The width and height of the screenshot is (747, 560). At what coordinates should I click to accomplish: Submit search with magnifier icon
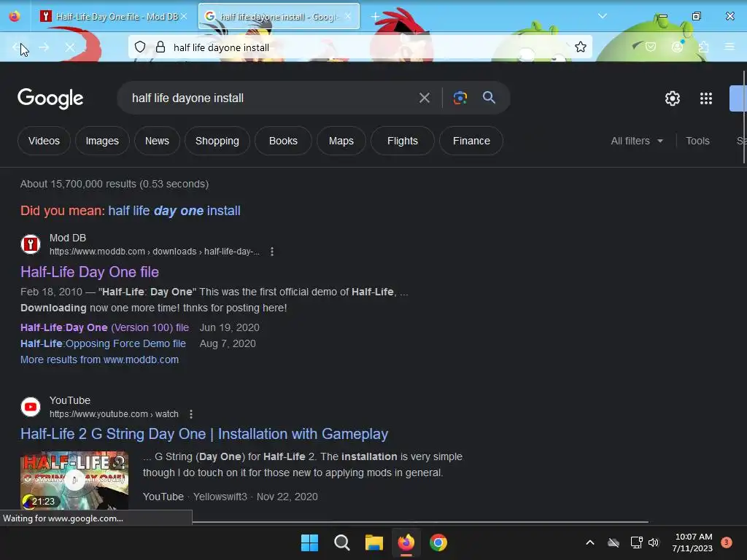(489, 98)
